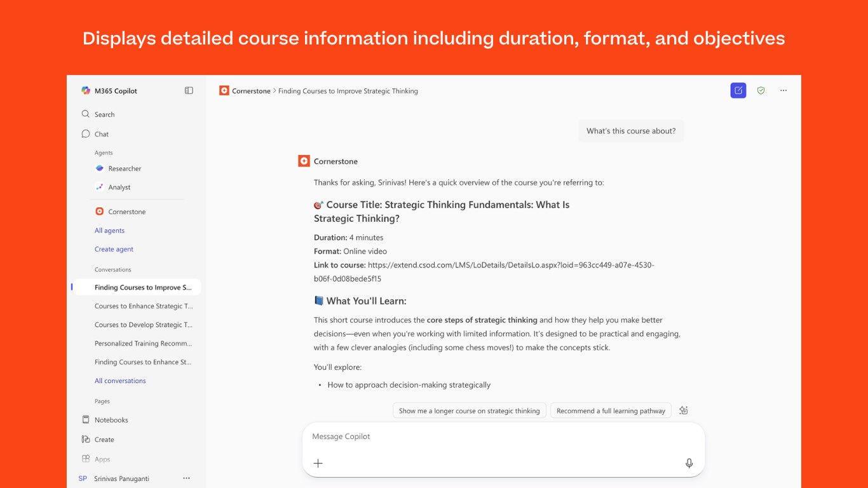The image size is (868, 488).
Task: Click the M365 Copilot title text
Action: click(x=116, y=91)
